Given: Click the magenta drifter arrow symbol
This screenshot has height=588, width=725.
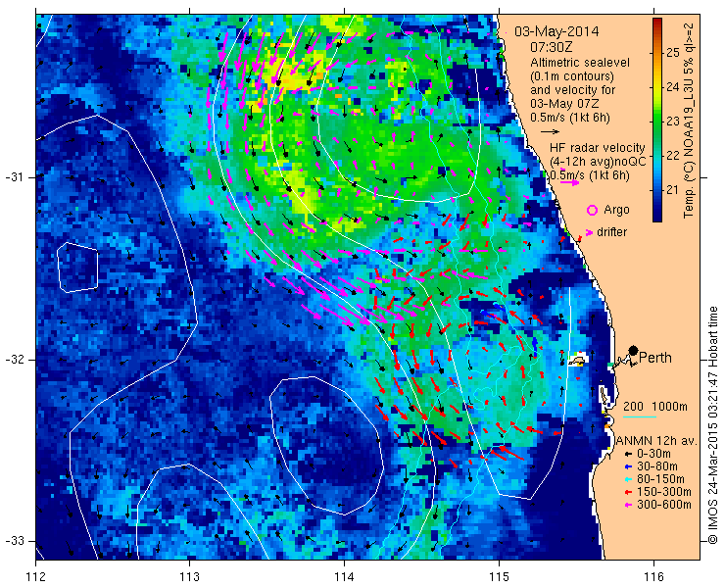Looking at the screenshot, I should tap(589, 232).
